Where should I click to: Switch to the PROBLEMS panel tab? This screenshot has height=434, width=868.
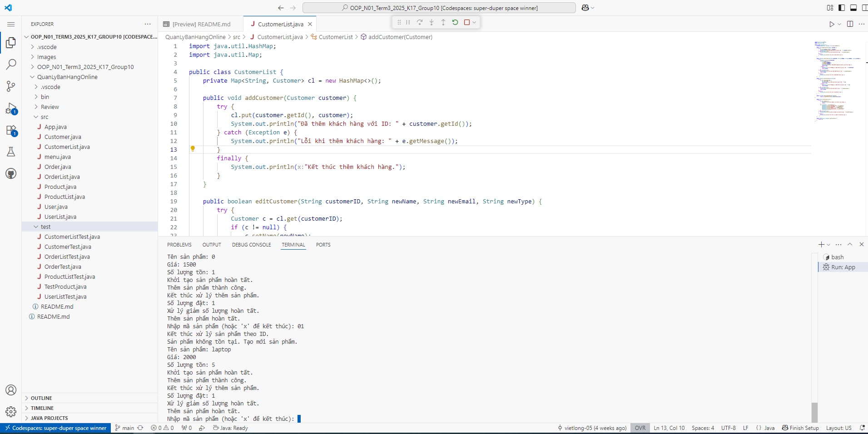[179, 245]
